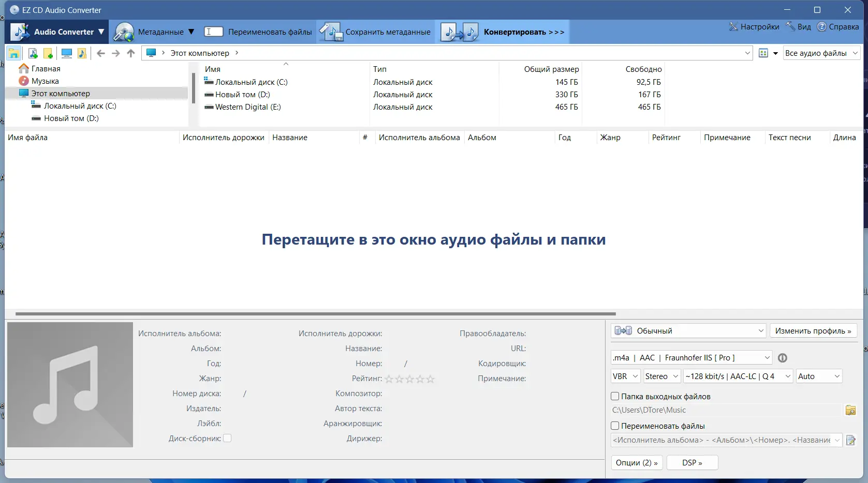Open the Настройки menu
The height and width of the screenshot is (483, 868).
754,26
